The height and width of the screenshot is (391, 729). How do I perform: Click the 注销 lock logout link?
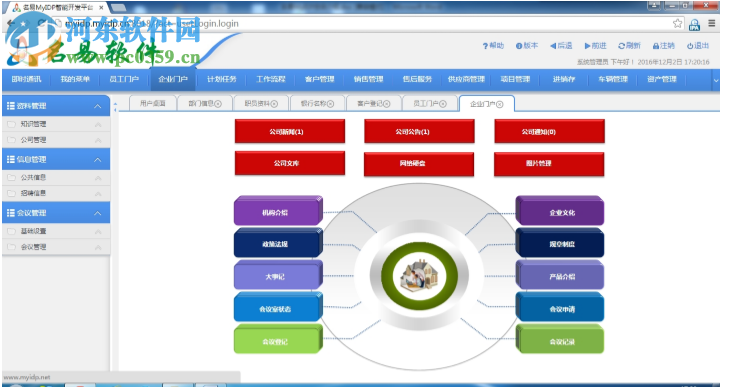pos(663,46)
